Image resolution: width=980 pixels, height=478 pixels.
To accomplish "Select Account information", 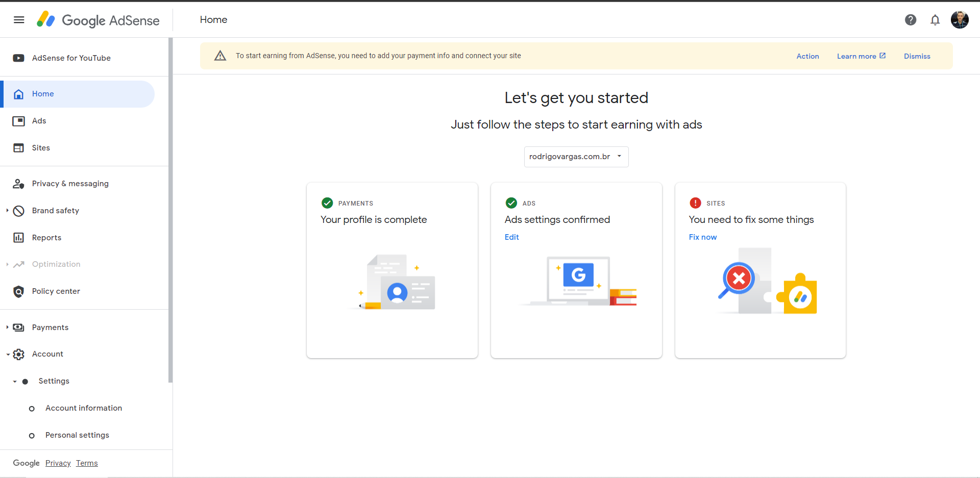I will pos(84,408).
